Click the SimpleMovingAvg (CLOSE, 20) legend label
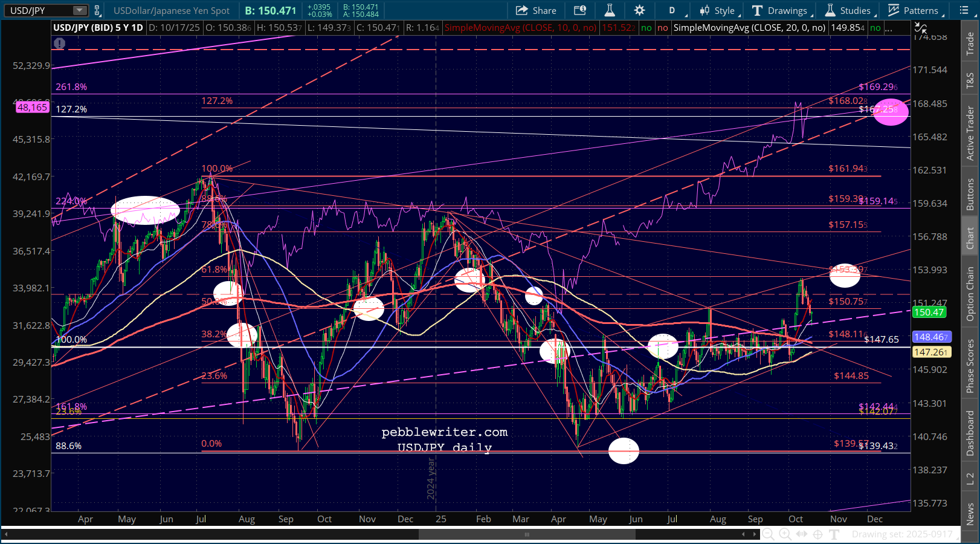Screen dimensions: 980x544 click(749, 28)
